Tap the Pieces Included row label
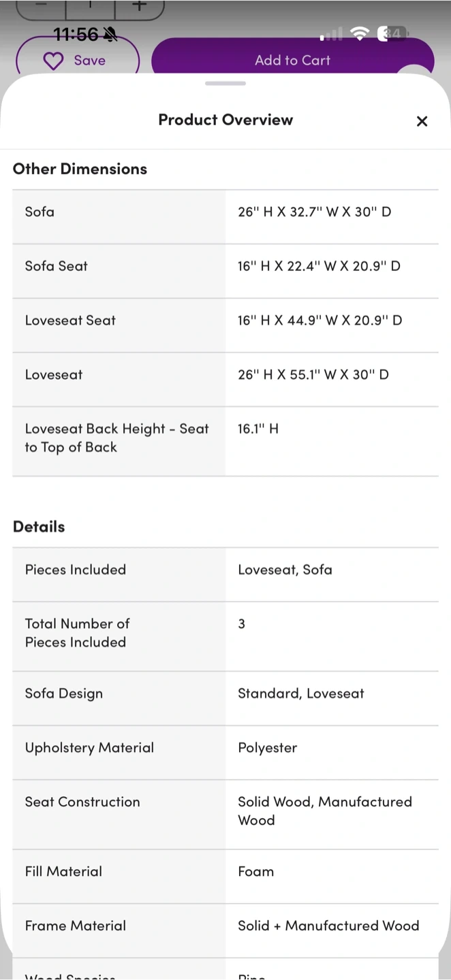This screenshot has height=980, width=451. (x=76, y=570)
